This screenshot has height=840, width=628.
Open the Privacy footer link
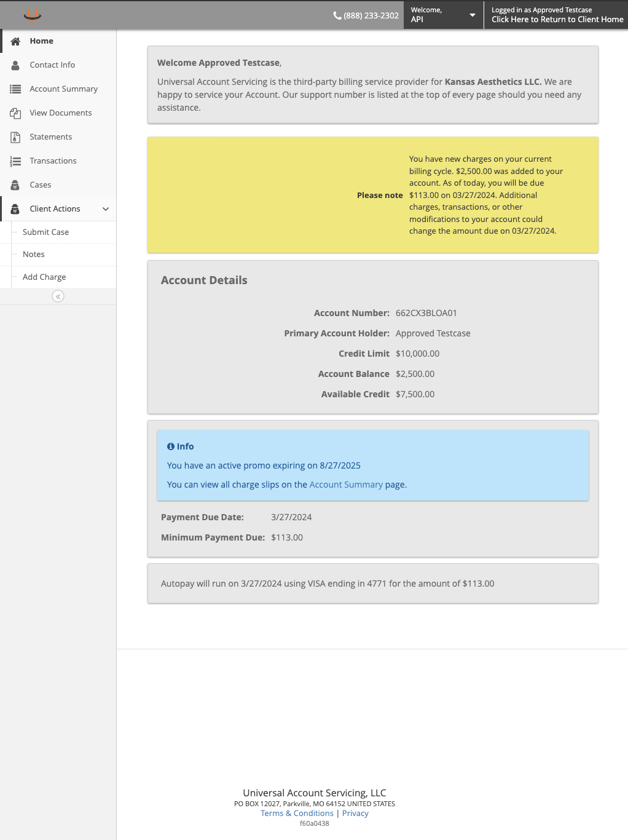355,814
